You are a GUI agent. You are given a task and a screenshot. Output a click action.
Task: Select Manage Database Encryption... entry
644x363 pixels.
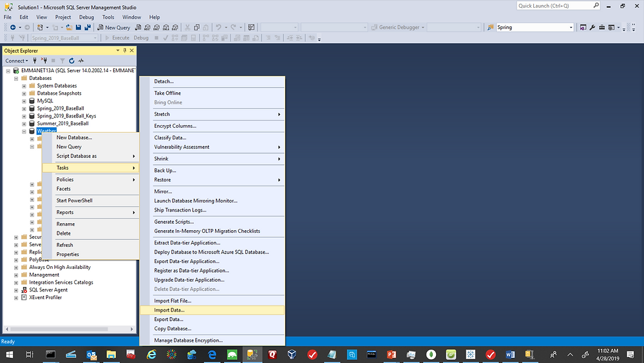click(213, 340)
